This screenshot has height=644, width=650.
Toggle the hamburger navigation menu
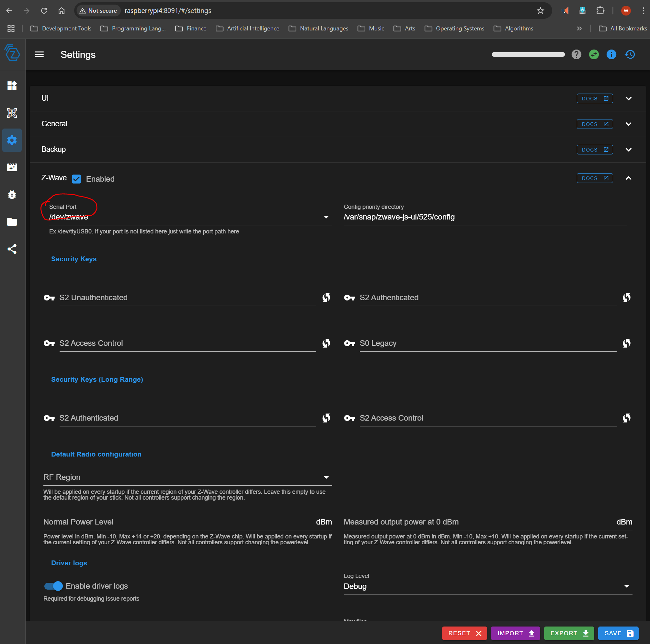(39, 54)
